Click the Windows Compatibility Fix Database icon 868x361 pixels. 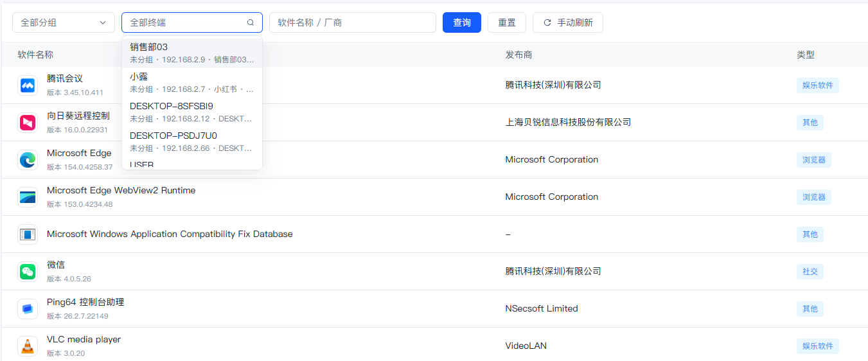28,234
